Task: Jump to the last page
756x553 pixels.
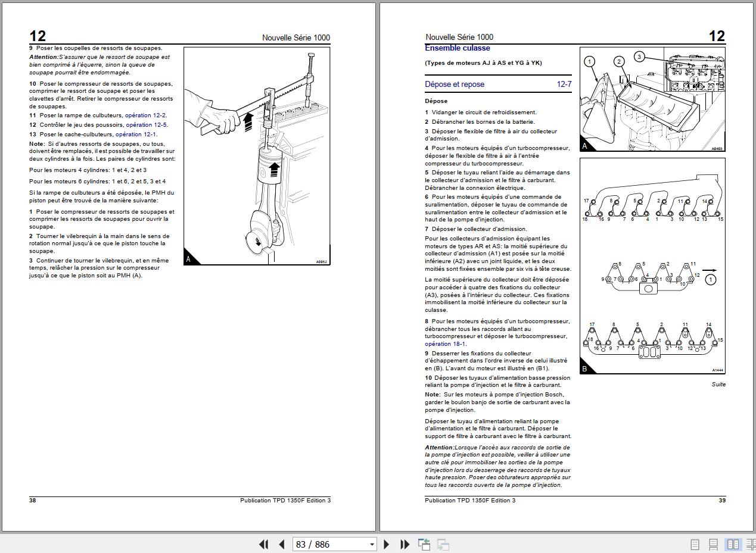Action: (405, 544)
